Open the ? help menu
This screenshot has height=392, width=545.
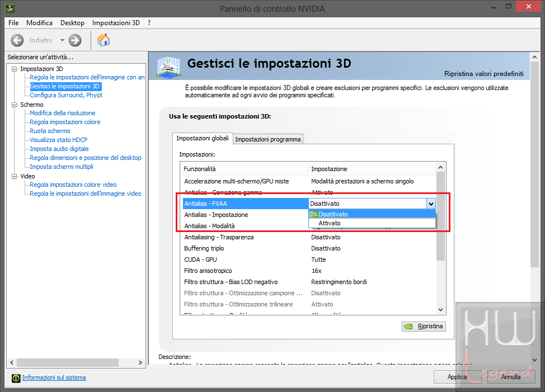click(149, 23)
